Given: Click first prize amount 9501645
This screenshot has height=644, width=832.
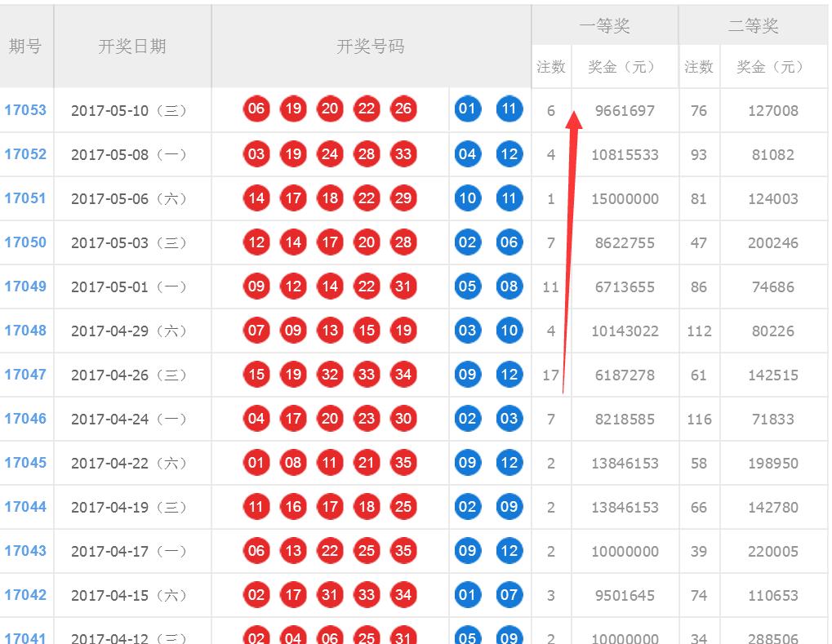Looking at the screenshot, I should [x=625, y=595].
